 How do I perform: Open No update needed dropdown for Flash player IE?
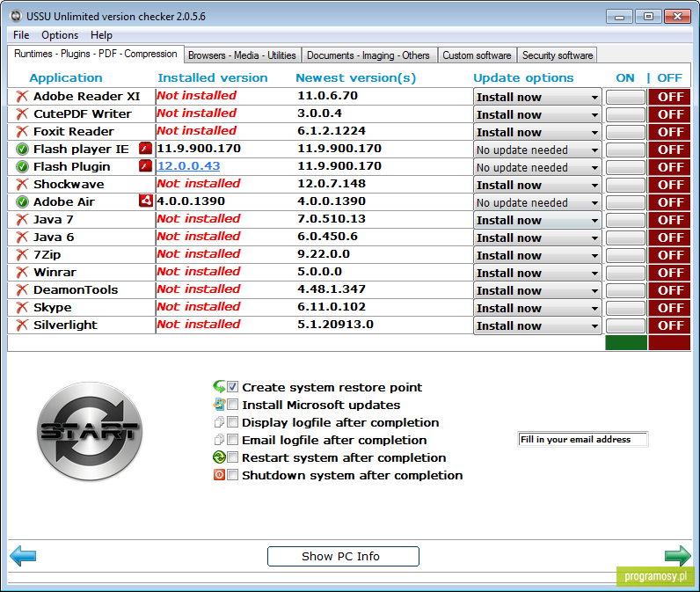click(x=537, y=150)
